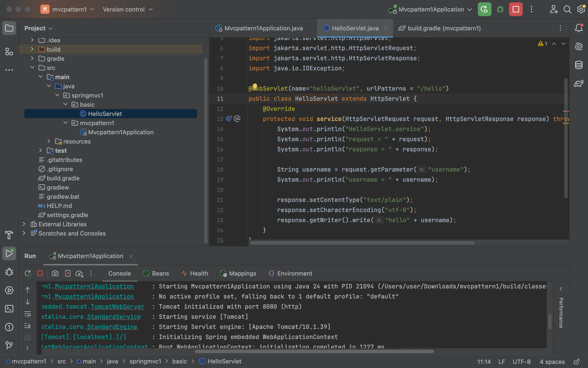
Task: Open the profiler gauge icon in Run toolbar
Action: click(x=79, y=273)
